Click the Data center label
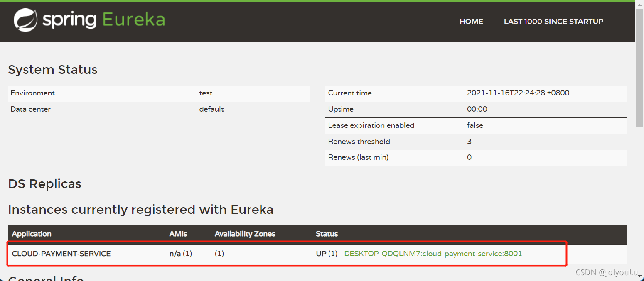Viewport: 644px width, 281px height. coord(31,109)
